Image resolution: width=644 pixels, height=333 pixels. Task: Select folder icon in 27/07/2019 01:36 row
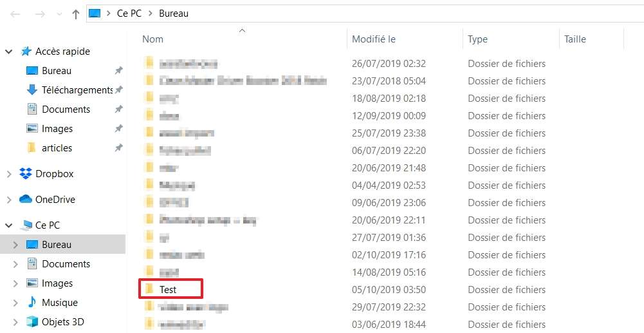149,236
